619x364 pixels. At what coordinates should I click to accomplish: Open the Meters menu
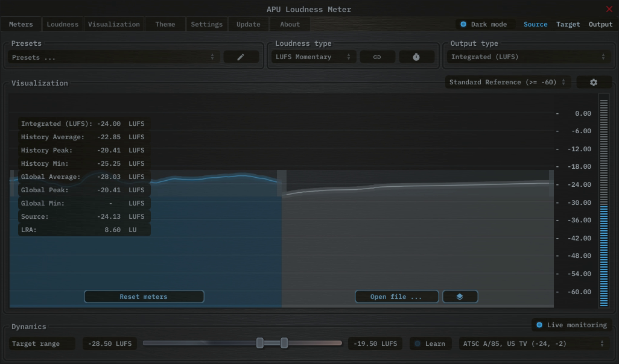coord(21,24)
